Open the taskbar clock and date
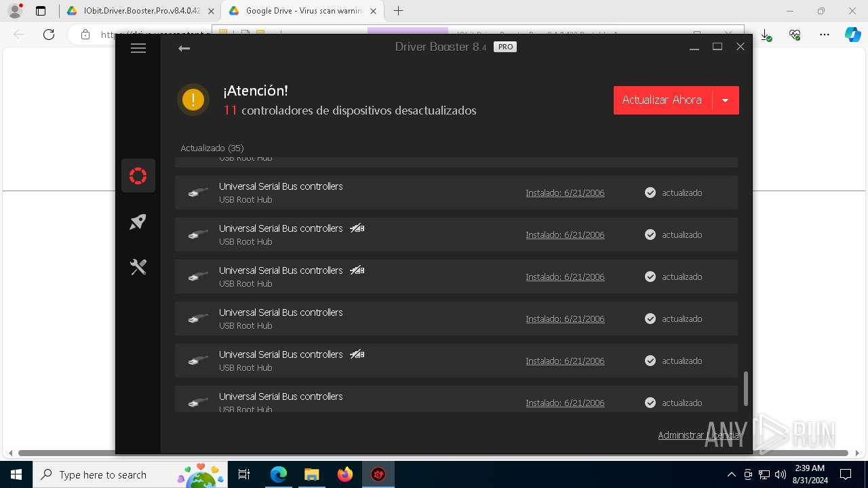868x488 pixels. point(810,474)
